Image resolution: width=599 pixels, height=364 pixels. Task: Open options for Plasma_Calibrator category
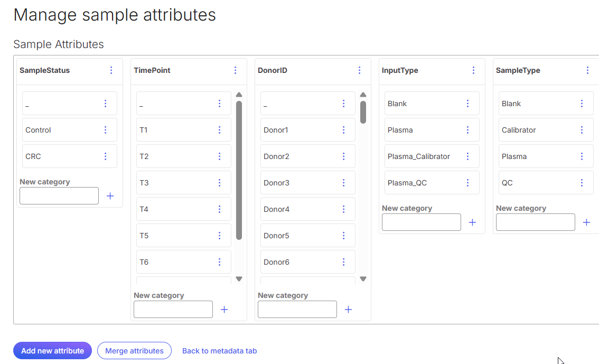[467, 156]
